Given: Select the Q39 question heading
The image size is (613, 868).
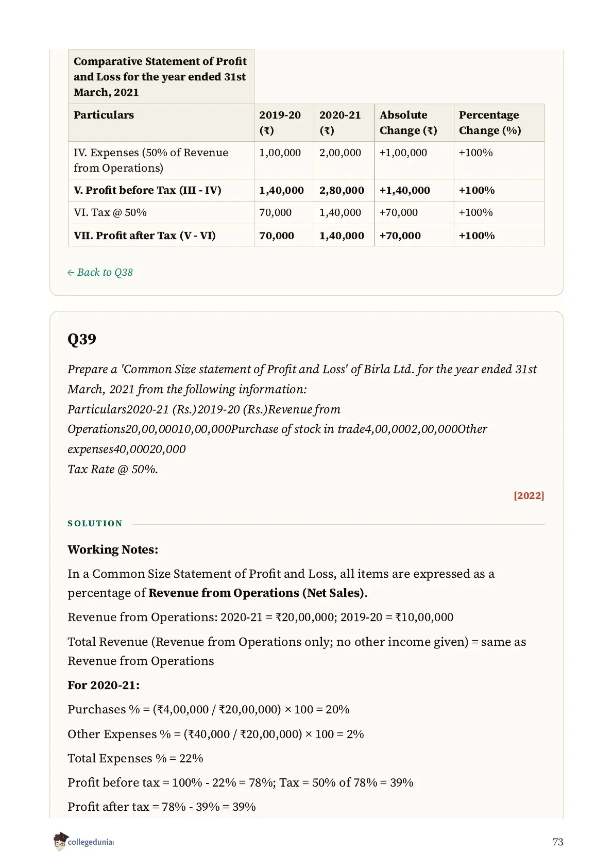Looking at the screenshot, I should 82,339.
